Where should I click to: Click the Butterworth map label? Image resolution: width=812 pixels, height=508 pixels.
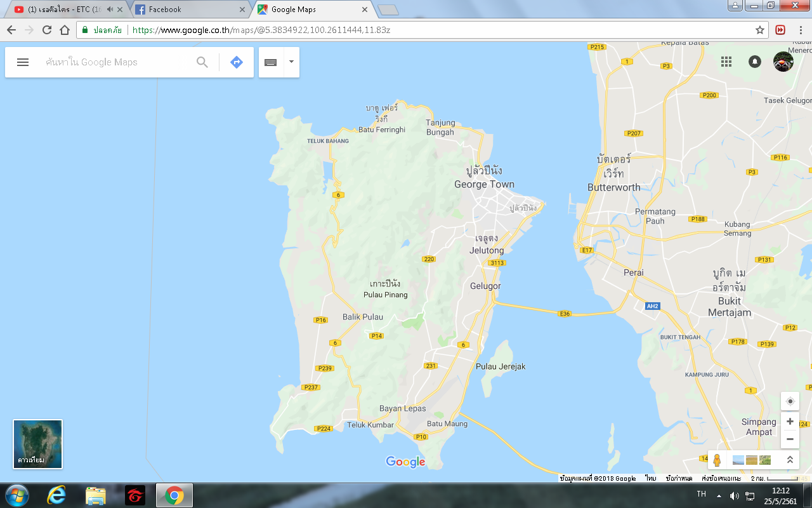click(x=614, y=187)
